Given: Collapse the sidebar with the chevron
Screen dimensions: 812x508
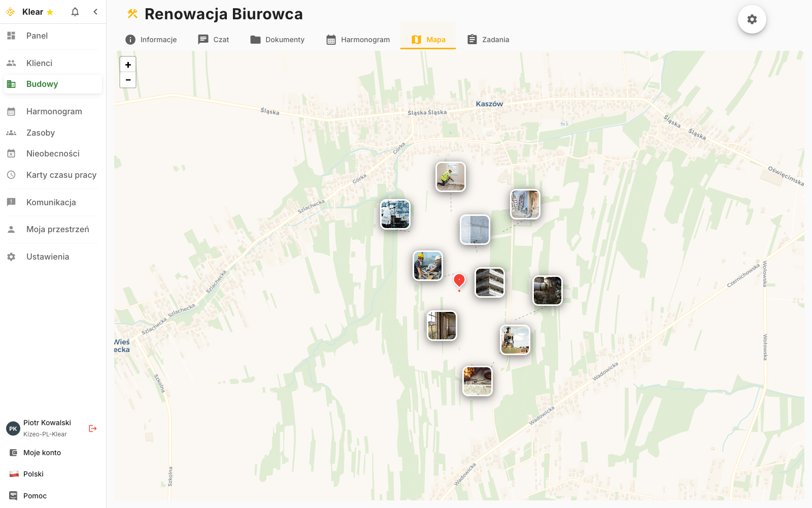Looking at the screenshot, I should pyautogui.click(x=95, y=11).
